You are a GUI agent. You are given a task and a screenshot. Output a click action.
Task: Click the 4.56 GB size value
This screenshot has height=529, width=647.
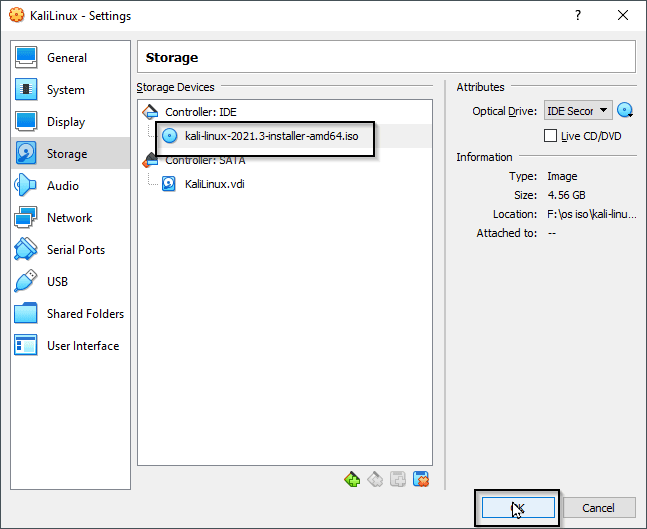tap(566, 195)
